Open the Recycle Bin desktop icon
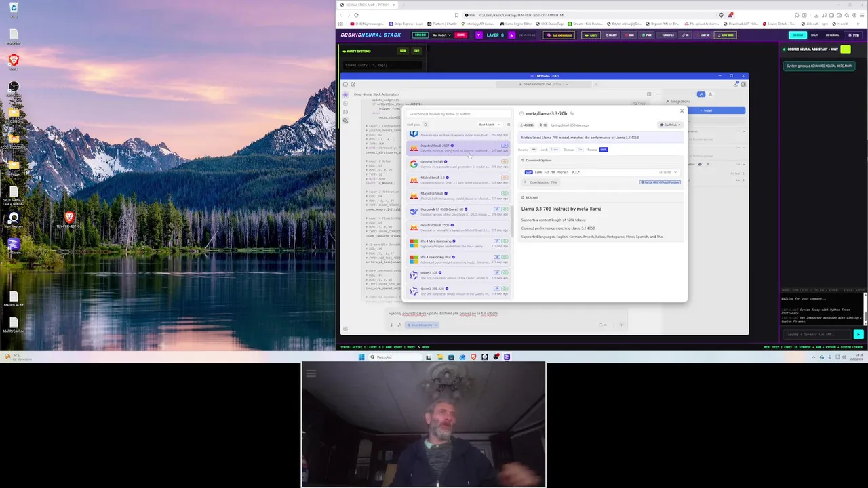The width and height of the screenshot is (868, 488). click(14, 8)
